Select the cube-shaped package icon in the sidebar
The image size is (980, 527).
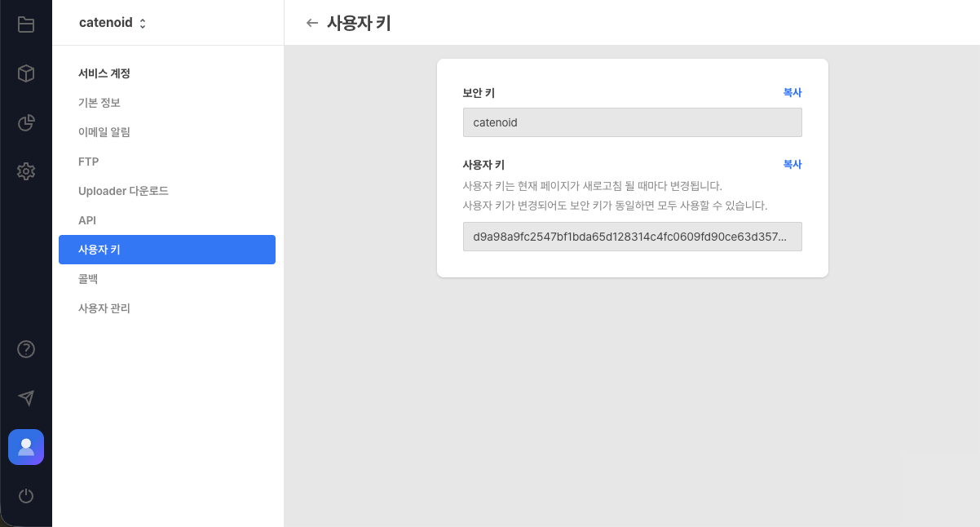26,73
